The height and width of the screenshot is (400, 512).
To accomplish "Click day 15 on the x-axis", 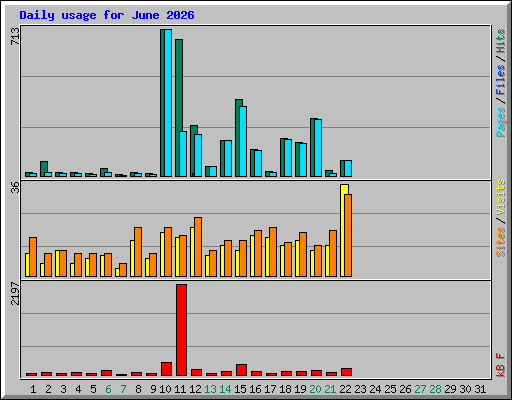I will pyautogui.click(x=240, y=389).
